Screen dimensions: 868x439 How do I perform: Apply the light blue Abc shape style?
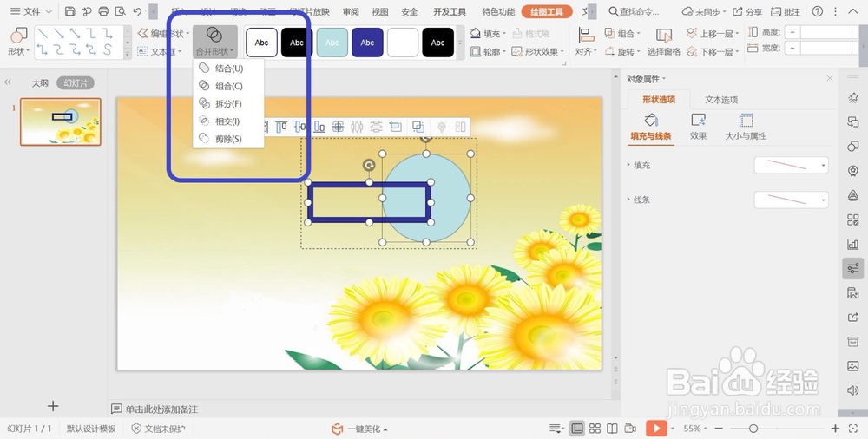tap(332, 43)
